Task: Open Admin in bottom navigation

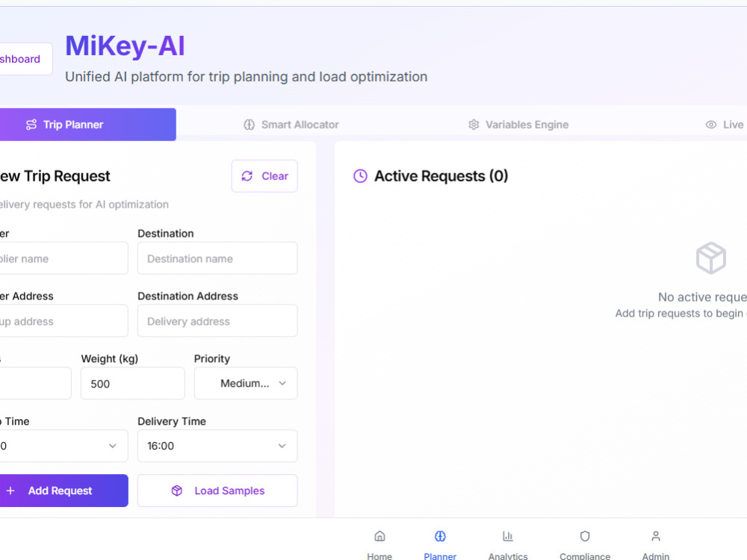Action: (x=656, y=545)
